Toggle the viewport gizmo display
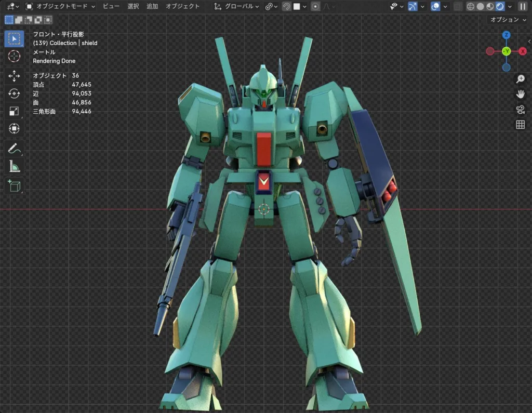Image resolution: width=532 pixels, height=413 pixels. (413, 6)
